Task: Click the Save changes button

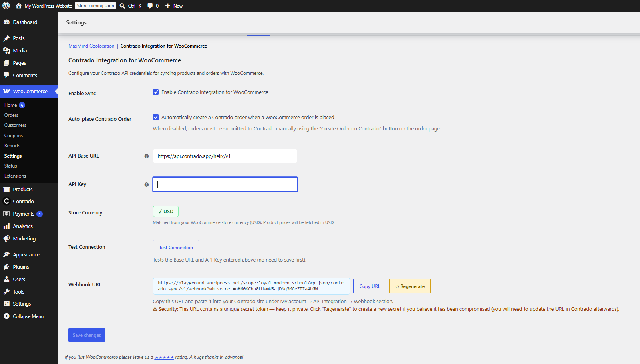Action: click(x=87, y=335)
